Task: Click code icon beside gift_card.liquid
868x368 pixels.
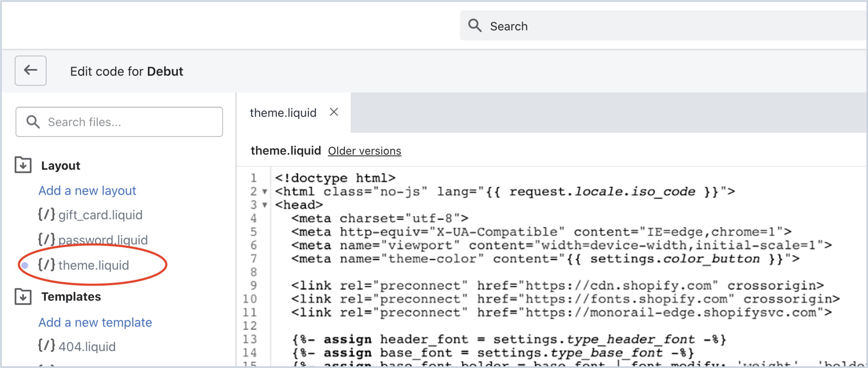Action: (46, 214)
